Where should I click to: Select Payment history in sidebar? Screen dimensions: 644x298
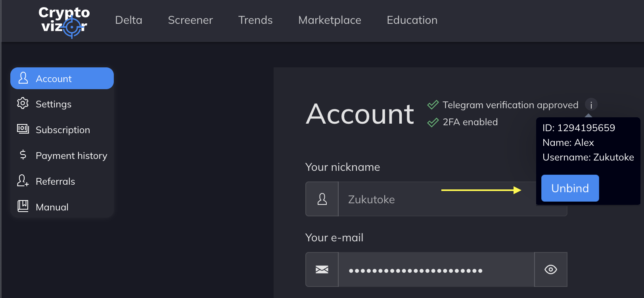(71, 156)
